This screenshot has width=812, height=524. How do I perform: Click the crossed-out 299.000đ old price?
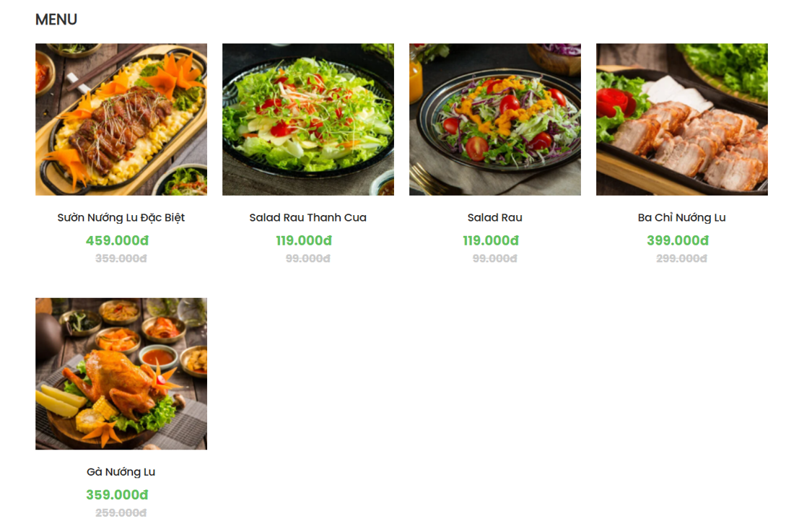point(681,258)
